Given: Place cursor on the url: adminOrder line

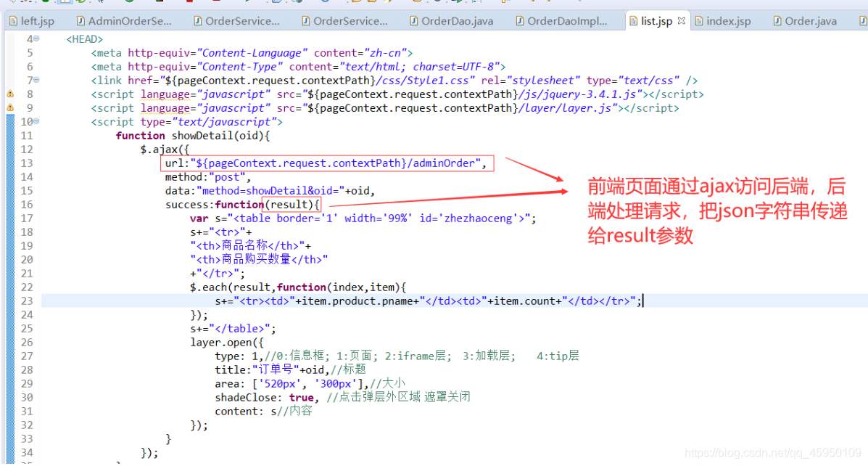Looking at the screenshot, I should pyautogui.click(x=326, y=163).
